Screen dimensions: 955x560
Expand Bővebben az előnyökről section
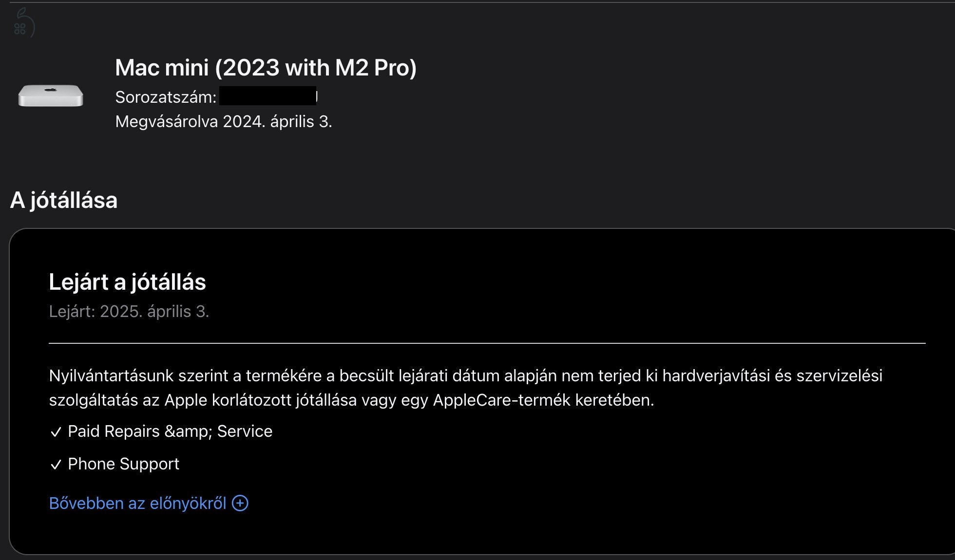pyautogui.click(x=138, y=504)
